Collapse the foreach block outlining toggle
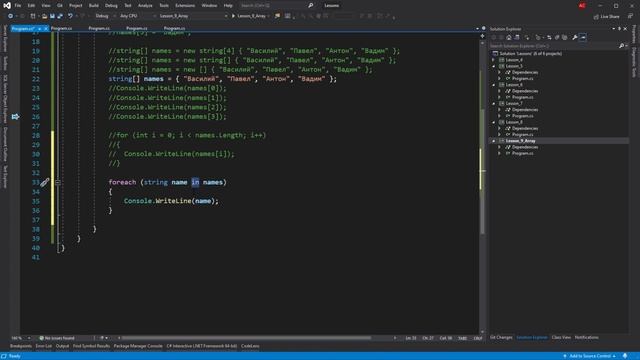Image resolution: width=640 pixels, height=360 pixels. 58,182
